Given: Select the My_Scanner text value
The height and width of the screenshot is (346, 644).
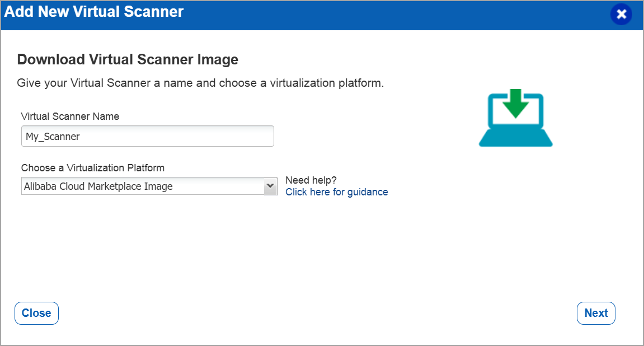Looking at the screenshot, I should [54, 135].
